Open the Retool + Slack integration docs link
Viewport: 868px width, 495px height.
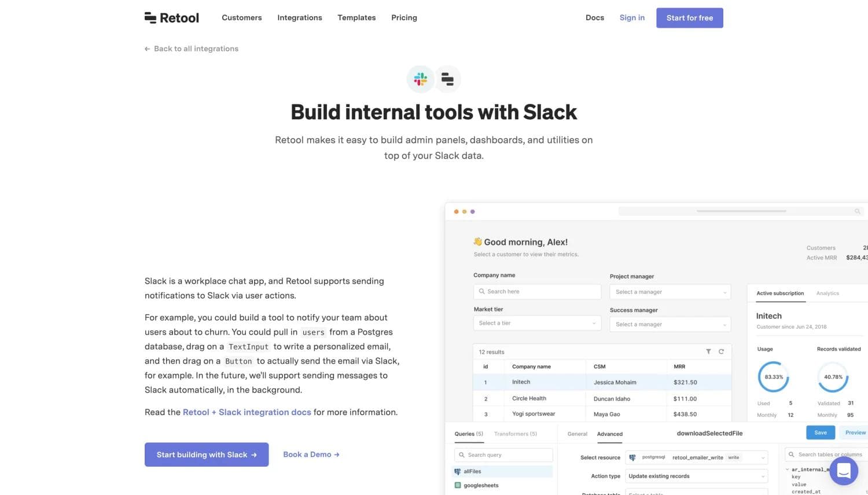point(247,412)
